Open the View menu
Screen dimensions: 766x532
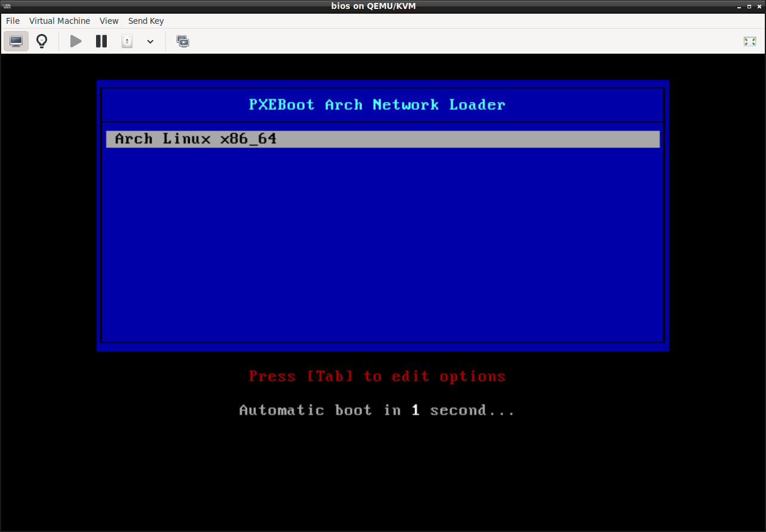point(109,21)
